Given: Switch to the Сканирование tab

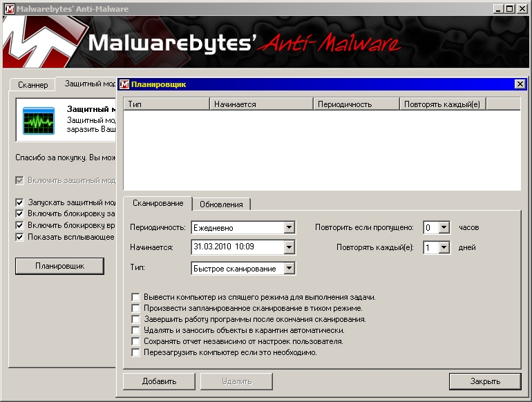Looking at the screenshot, I should pyautogui.click(x=158, y=203).
